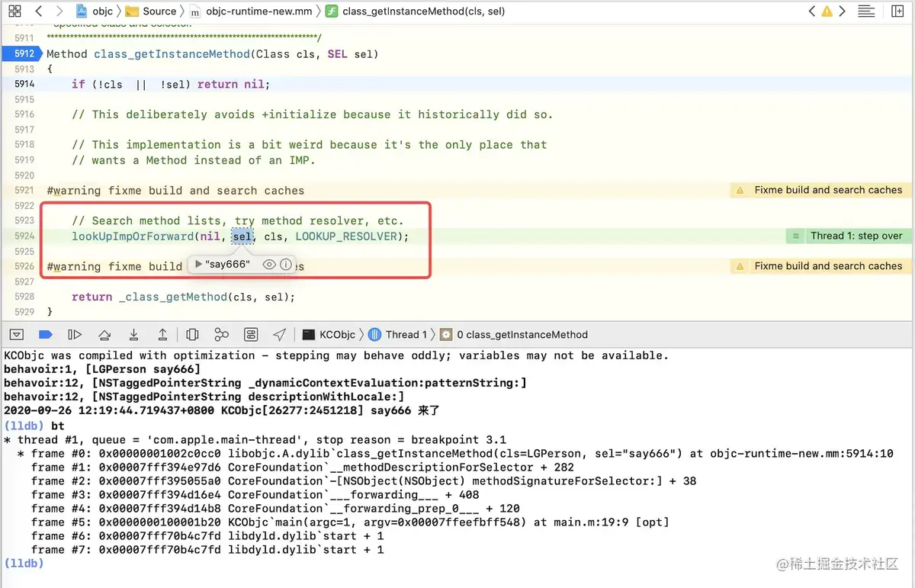Select KCObjc process in debug bar

pyautogui.click(x=329, y=334)
